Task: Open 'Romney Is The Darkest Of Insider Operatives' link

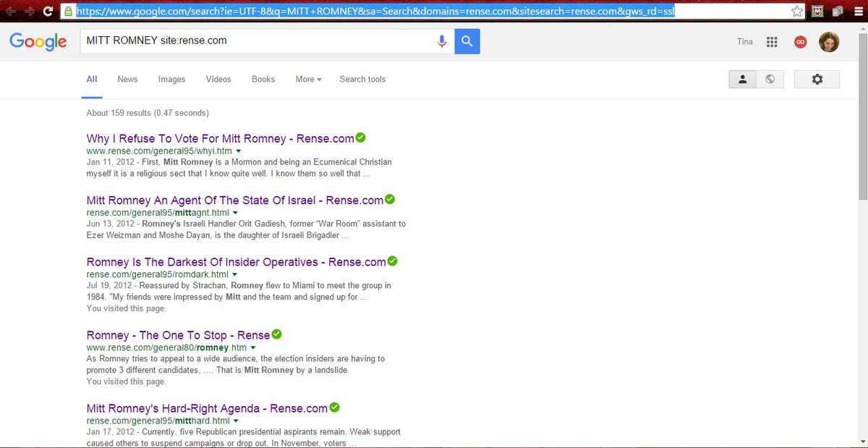Action: 236,262
